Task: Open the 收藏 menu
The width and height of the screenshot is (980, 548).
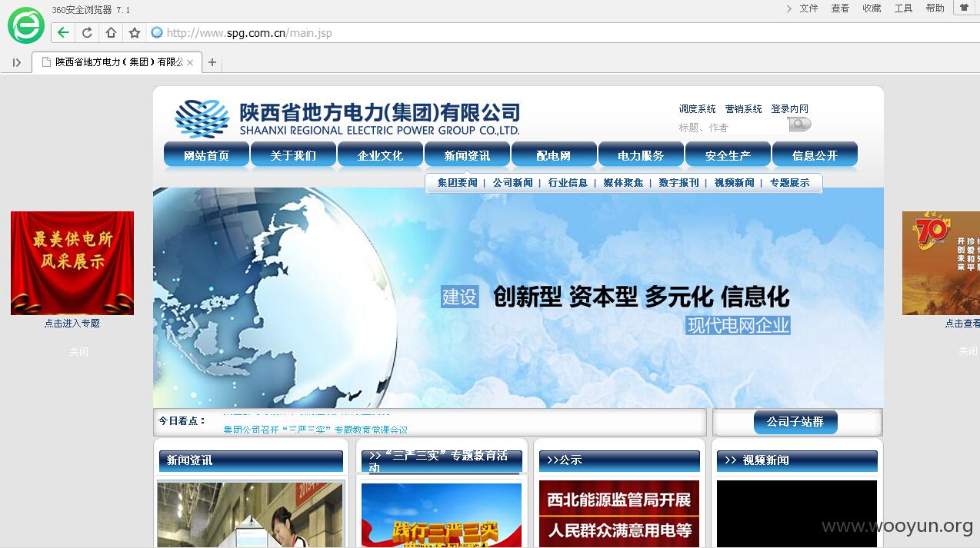Action: (x=872, y=8)
